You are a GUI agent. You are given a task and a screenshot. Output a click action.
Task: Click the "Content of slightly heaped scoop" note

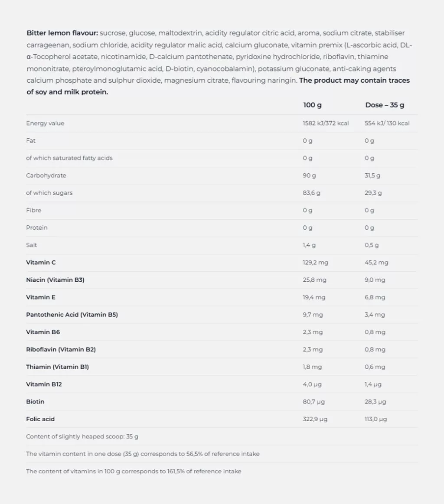(x=82, y=436)
